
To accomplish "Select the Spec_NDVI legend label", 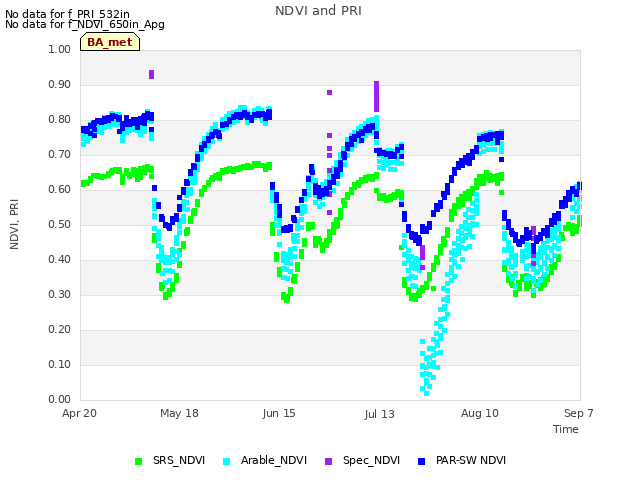I will tap(371, 460).
